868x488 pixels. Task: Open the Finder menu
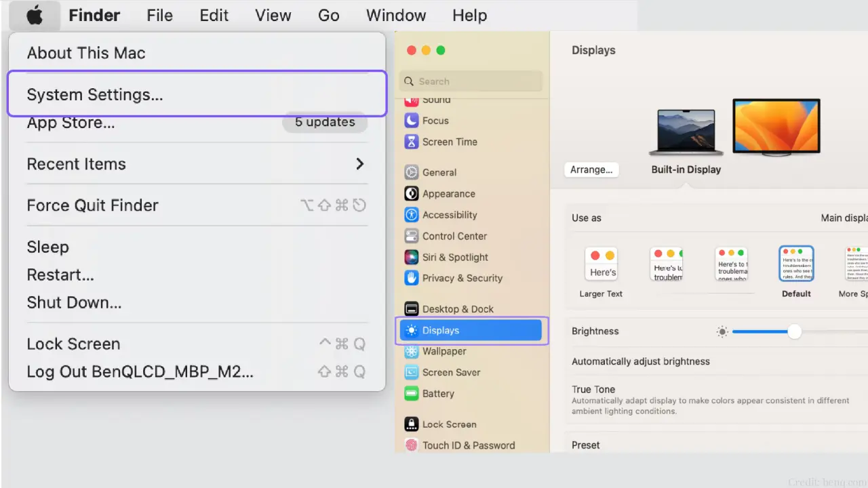pos(94,15)
